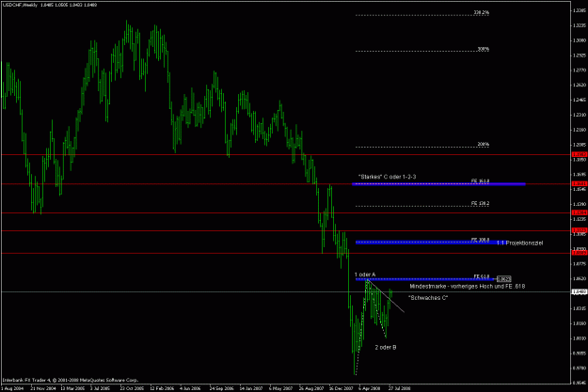Select the grey price tag beside FE 61.8
This screenshot has height=392, width=588.
tap(503, 279)
